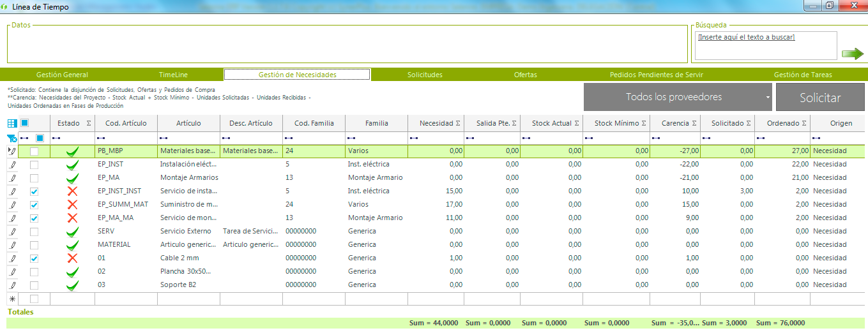Viewport: 868px width, 333px height.
Task: Sort by the Cod. Artículo column header
Action: pyautogui.click(x=126, y=123)
